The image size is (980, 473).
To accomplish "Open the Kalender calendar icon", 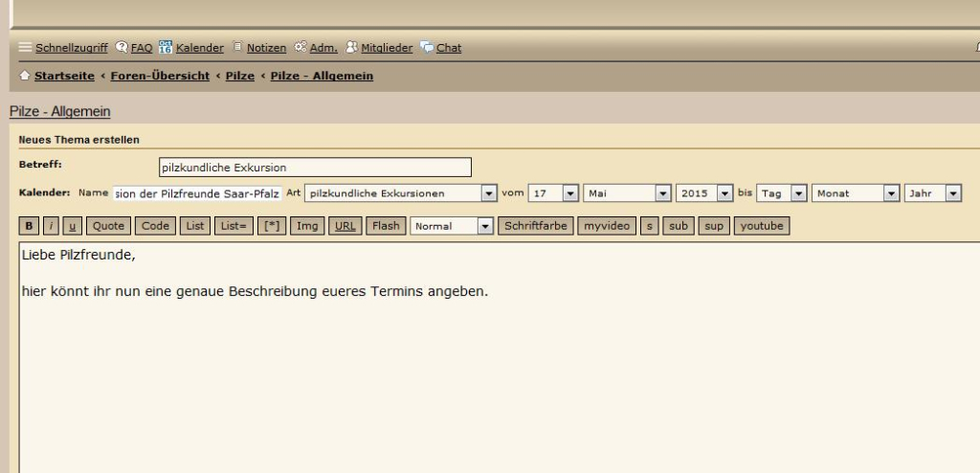I will 166,48.
